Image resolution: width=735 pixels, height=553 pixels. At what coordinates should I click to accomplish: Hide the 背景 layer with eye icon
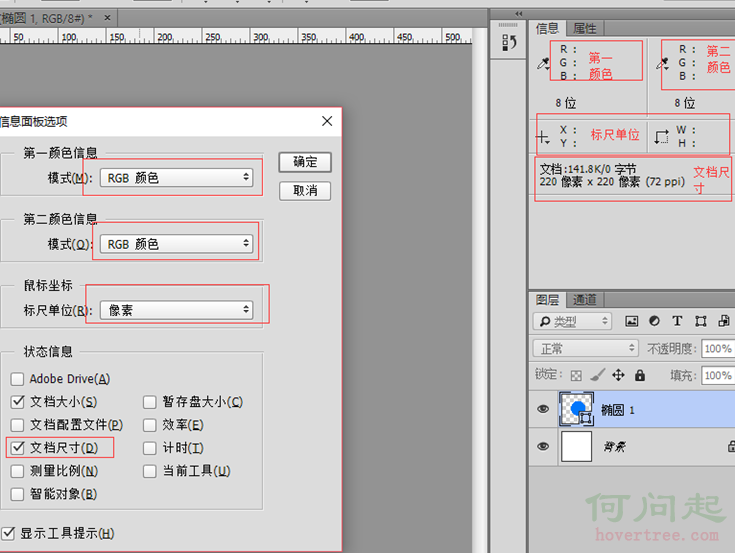point(543,446)
